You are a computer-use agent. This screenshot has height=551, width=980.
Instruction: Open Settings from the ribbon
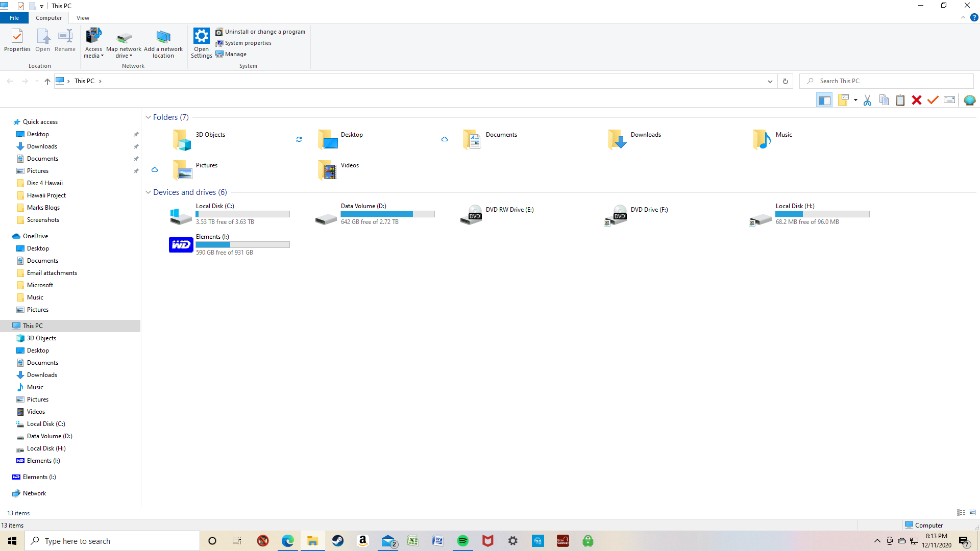point(201,42)
